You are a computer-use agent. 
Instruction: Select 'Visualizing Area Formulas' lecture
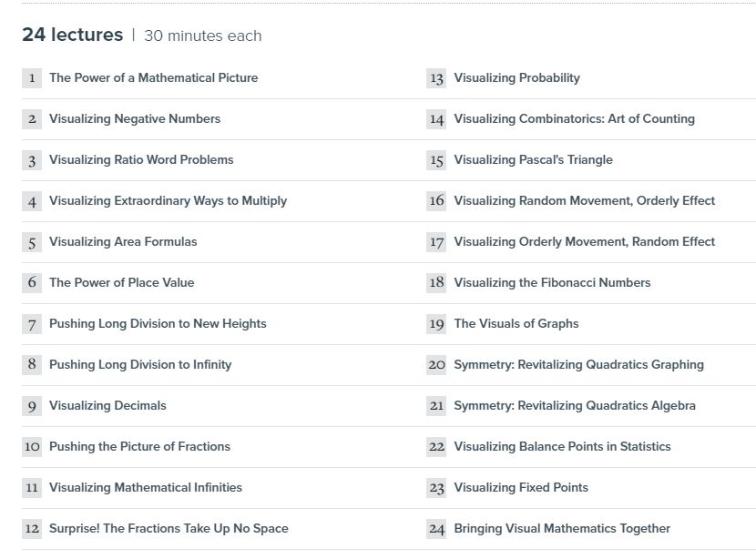click(123, 242)
